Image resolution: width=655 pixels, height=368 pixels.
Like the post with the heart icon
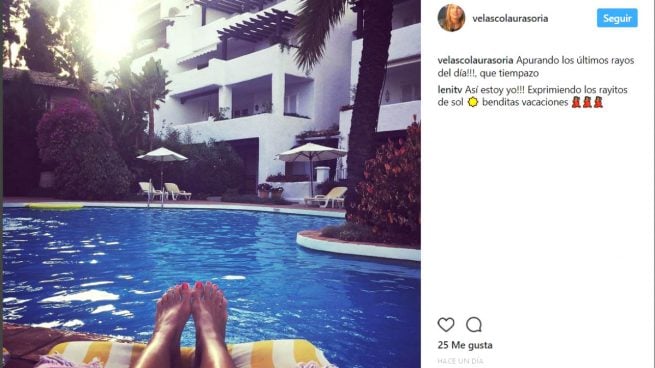tap(446, 325)
